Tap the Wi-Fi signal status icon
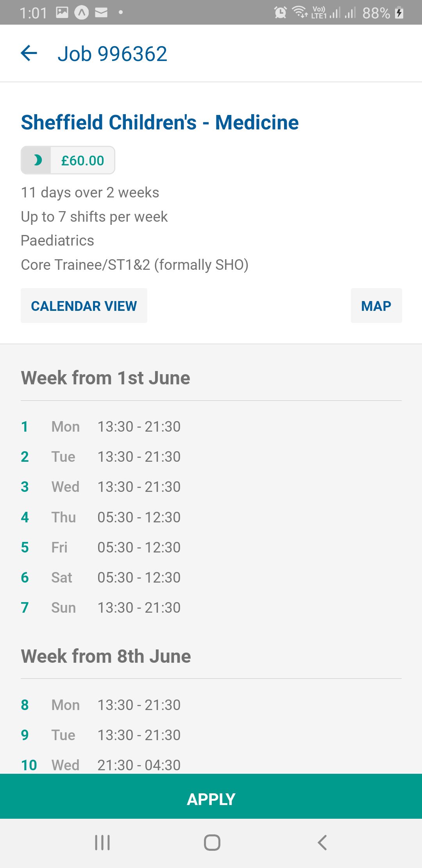Screen dimensions: 422x868 300,12
